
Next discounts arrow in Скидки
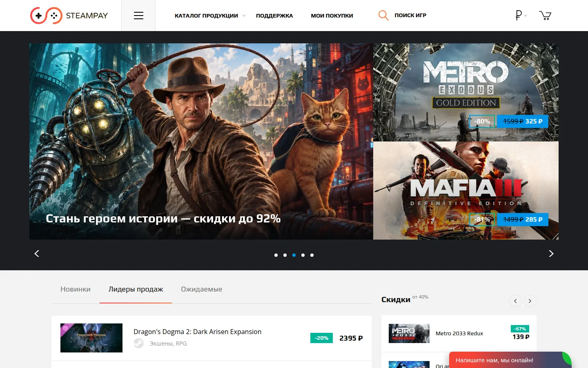pyautogui.click(x=530, y=301)
